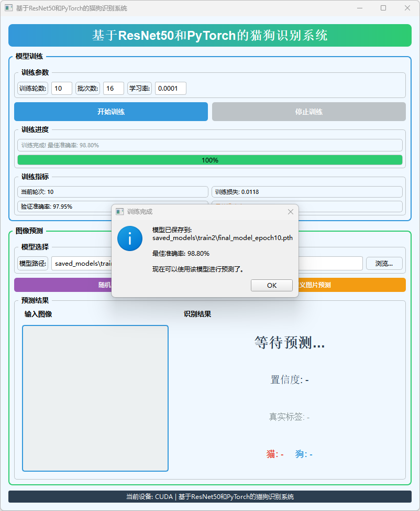Click the 训练完成 dialog title icon
The image size is (420, 511).
[120, 212]
